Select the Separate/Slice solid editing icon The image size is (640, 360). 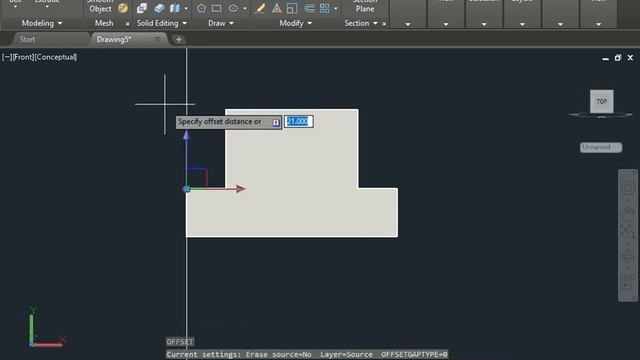175,8
